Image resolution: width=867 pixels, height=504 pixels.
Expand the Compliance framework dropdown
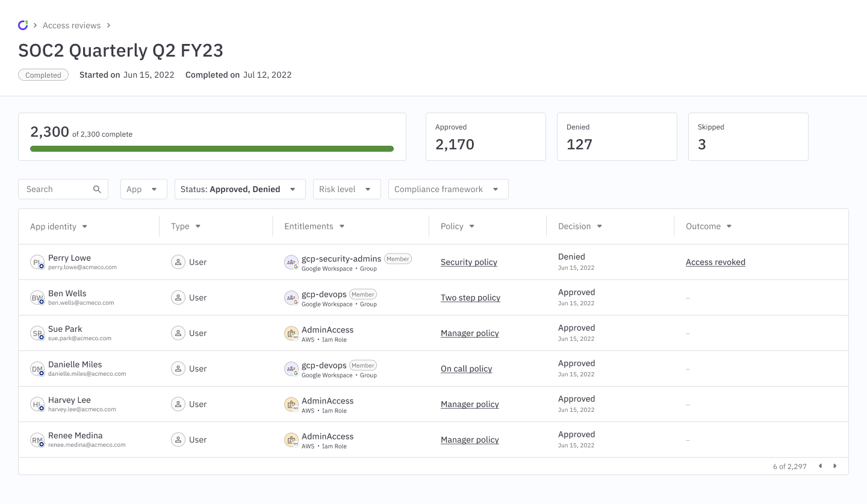(x=448, y=188)
